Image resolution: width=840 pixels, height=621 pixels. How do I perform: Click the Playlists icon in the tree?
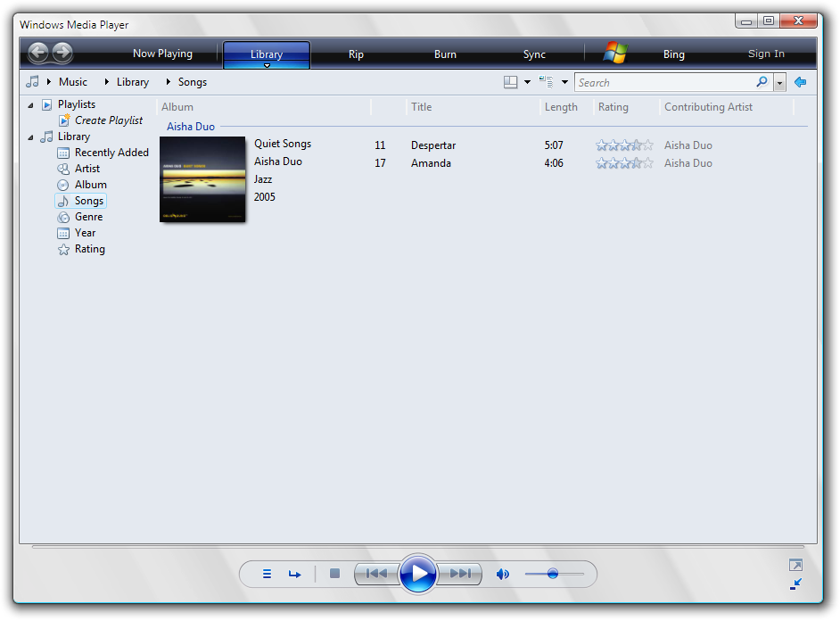click(x=47, y=104)
